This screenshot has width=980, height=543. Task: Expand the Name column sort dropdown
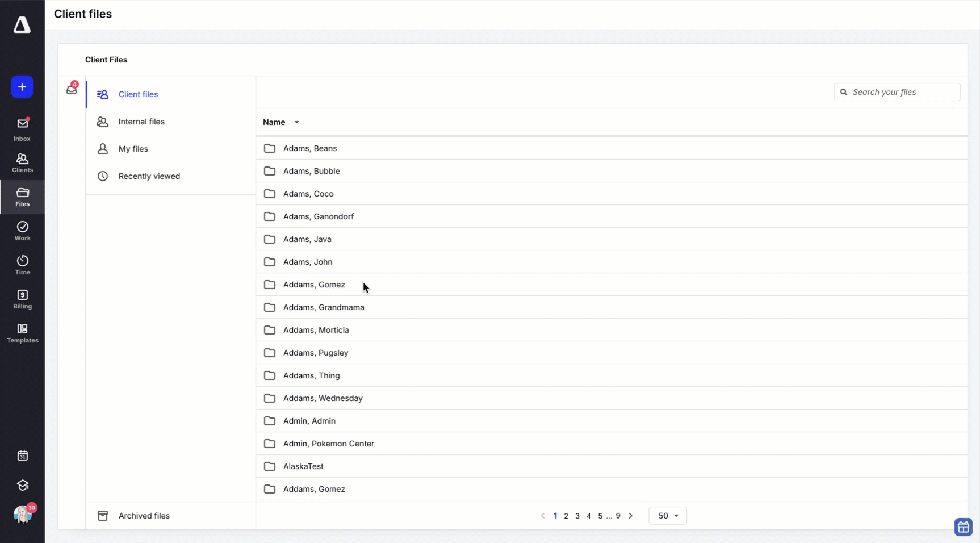click(296, 122)
